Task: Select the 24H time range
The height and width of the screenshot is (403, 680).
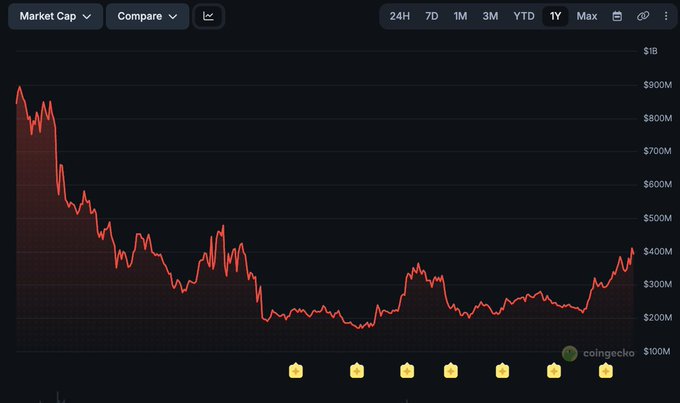Action: (x=399, y=16)
